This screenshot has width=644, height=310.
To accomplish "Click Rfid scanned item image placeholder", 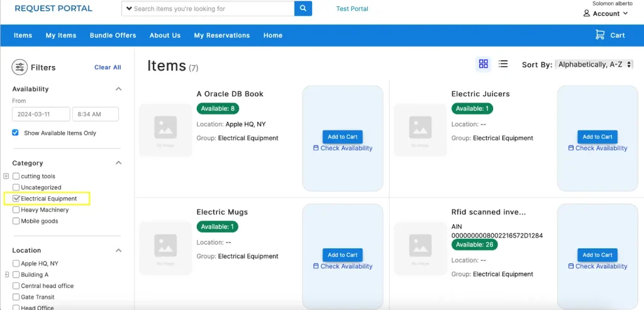I will [420, 248].
